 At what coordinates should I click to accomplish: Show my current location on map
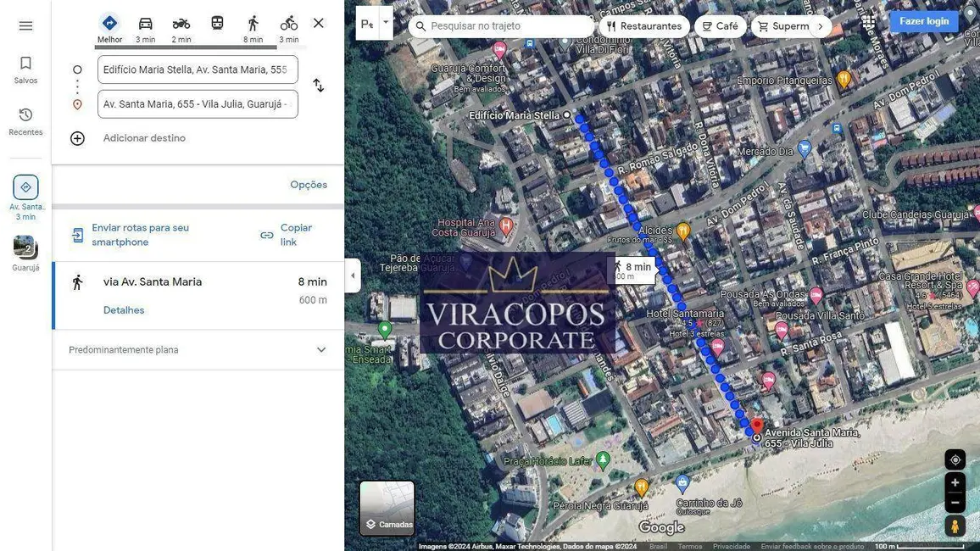(x=955, y=459)
